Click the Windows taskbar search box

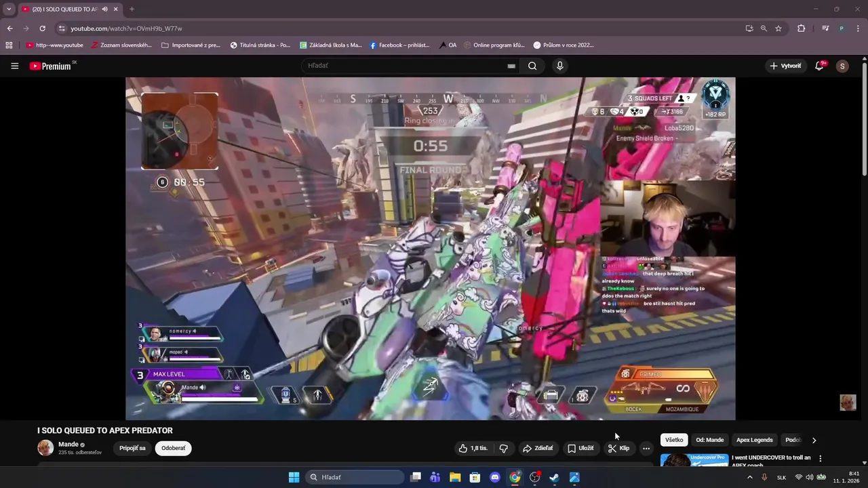tap(355, 477)
